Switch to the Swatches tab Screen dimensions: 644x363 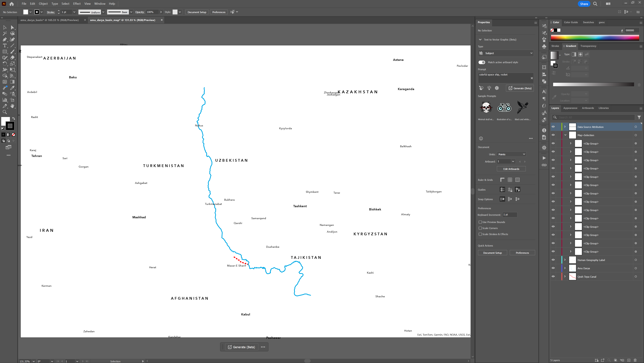588,22
